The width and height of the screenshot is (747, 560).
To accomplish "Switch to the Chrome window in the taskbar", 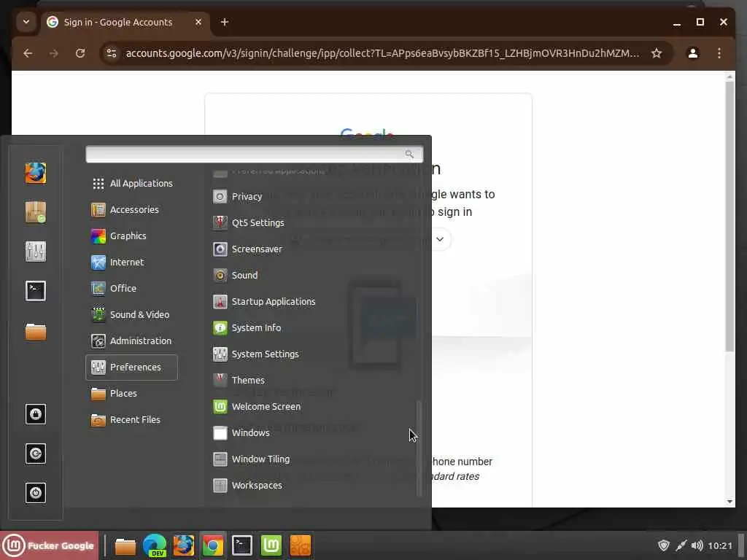I will pyautogui.click(x=213, y=545).
